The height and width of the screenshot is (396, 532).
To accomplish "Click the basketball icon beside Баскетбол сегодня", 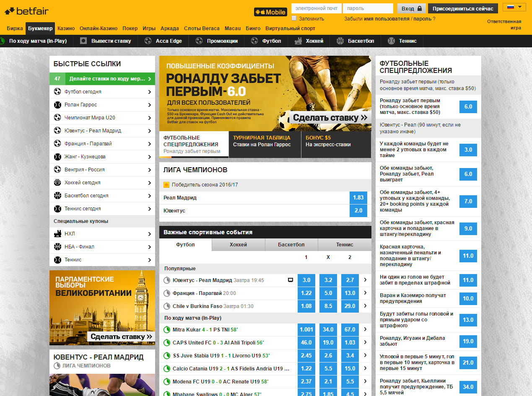I will pyautogui.click(x=57, y=196).
